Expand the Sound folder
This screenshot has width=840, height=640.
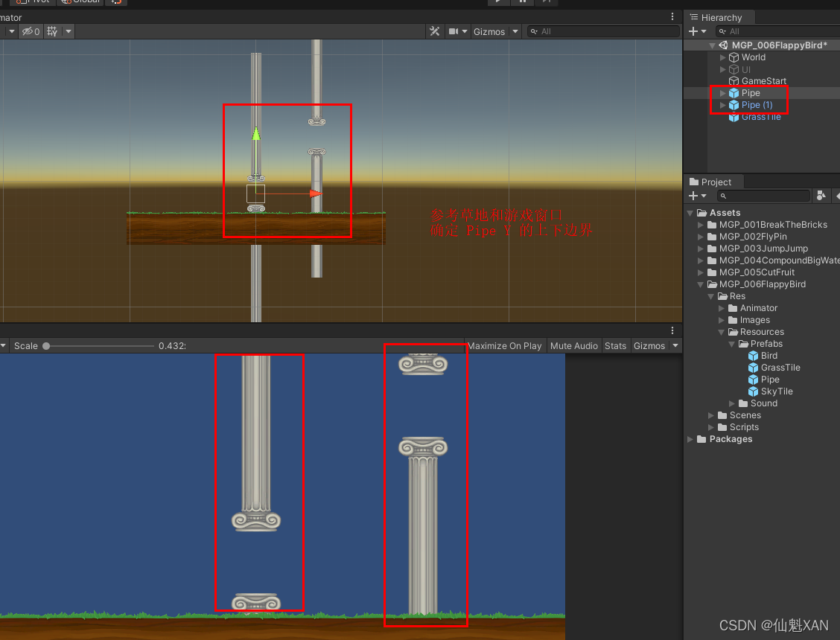click(x=732, y=403)
